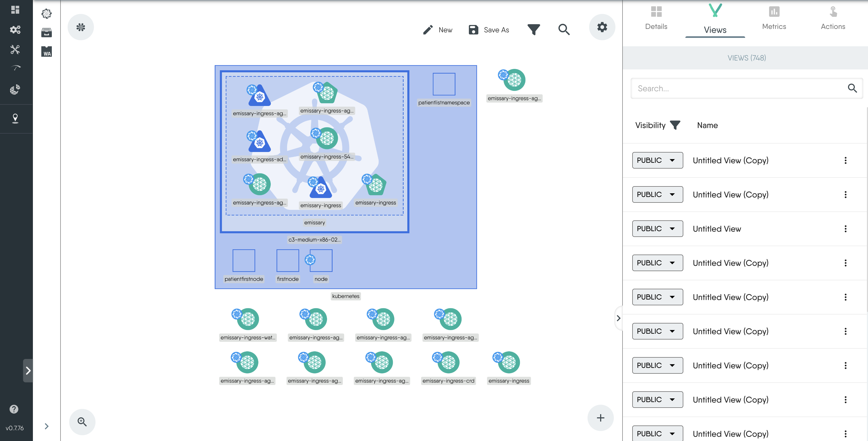Open PUBLIC dropdown for Untitled View row
Viewport: 868px width, 441px height.
[x=657, y=229]
